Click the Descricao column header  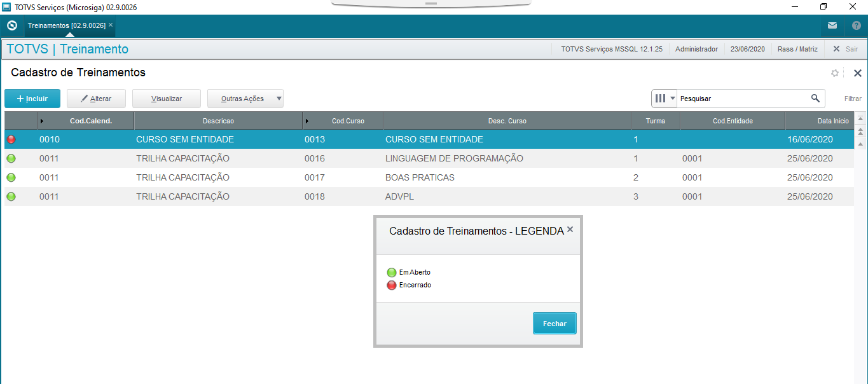point(218,121)
